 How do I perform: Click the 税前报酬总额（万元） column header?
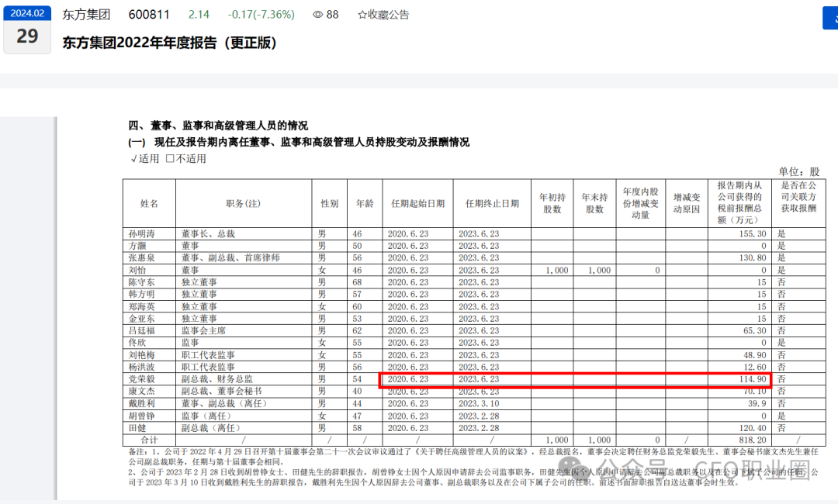click(x=739, y=203)
